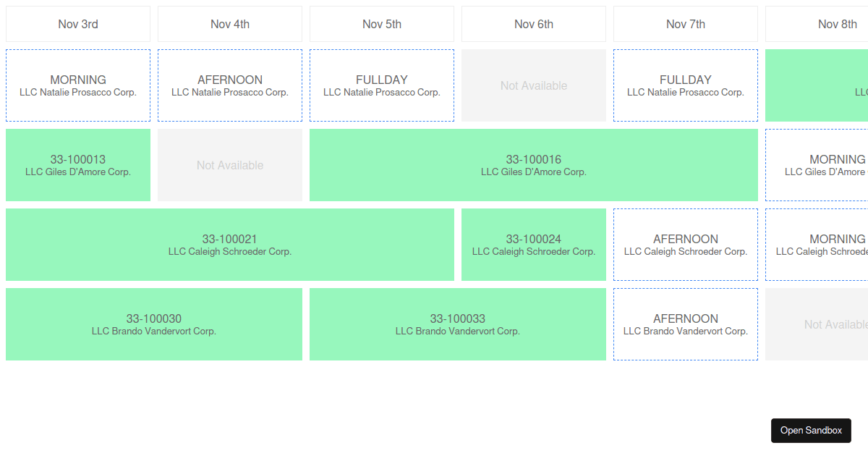Click the FULLDAY slot under Nov 7th

pyautogui.click(x=685, y=85)
